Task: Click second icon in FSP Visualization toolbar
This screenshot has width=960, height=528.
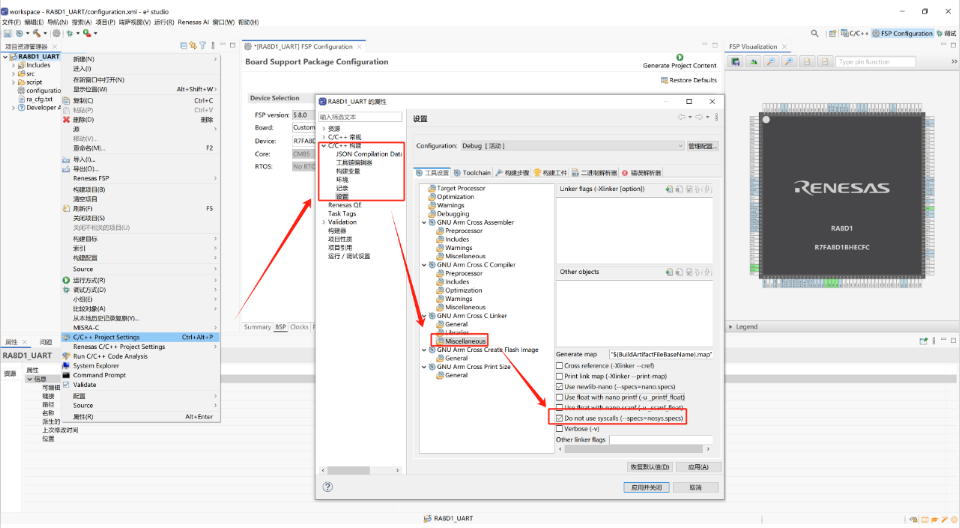Action: click(x=753, y=62)
